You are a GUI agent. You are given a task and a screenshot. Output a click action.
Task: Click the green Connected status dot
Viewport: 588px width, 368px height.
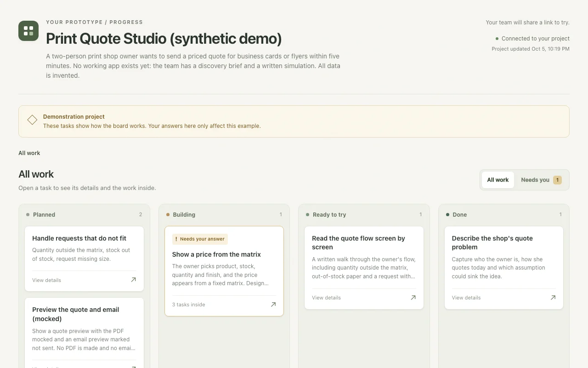point(497,39)
